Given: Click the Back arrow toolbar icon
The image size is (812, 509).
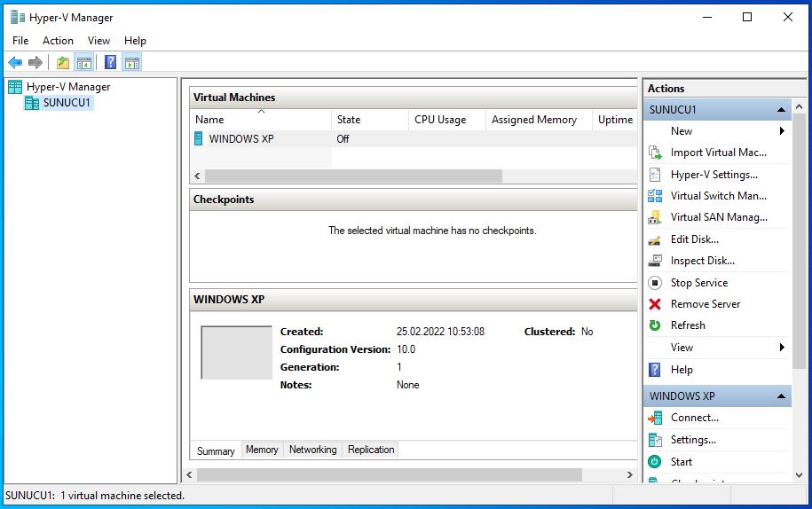Looking at the screenshot, I should pos(15,63).
